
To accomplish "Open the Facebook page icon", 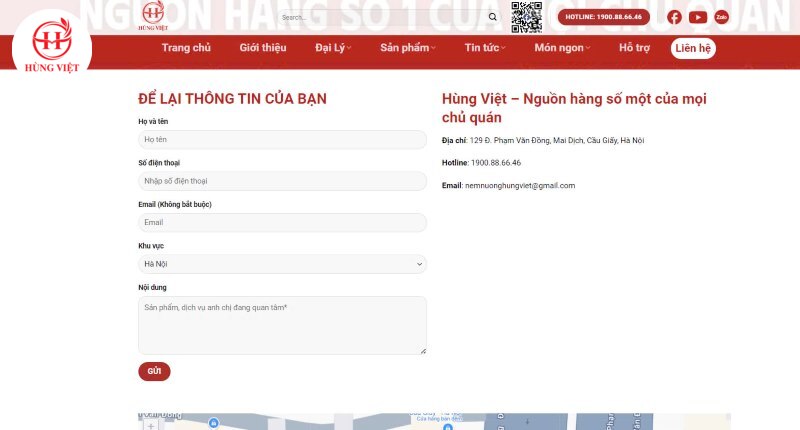I will click(x=674, y=17).
